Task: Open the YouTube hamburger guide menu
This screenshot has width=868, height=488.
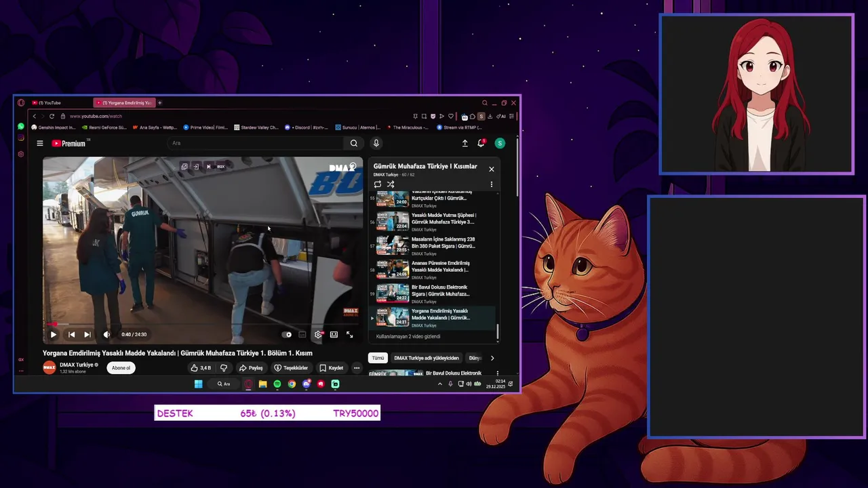Action: click(x=40, y=143)
